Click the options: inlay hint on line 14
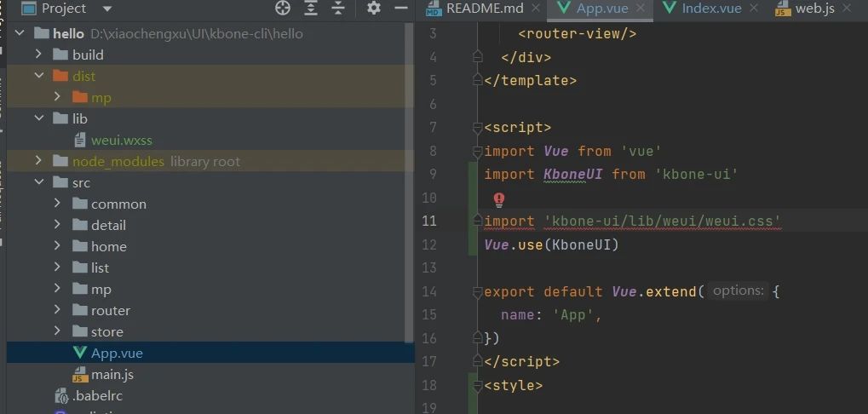Screen dimensions: 868x414 click(x=738, y=290)
